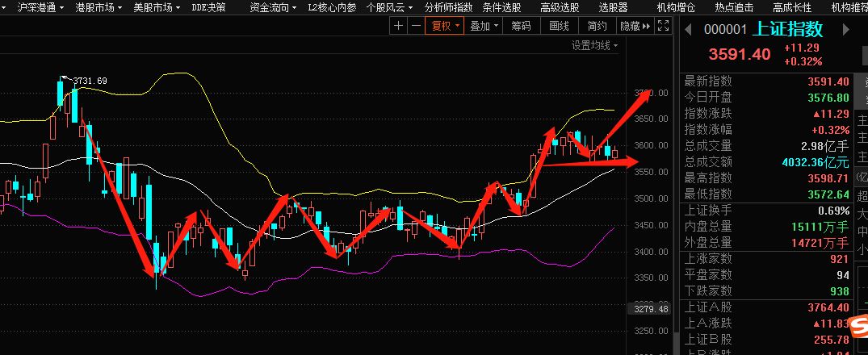
Task: Open 热点追击 menu item
Action: [x=734, y=7]
